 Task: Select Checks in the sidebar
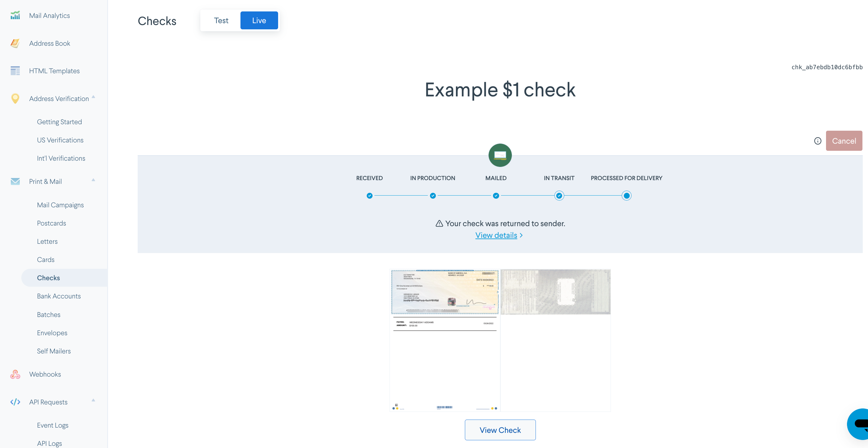(64, 278)
